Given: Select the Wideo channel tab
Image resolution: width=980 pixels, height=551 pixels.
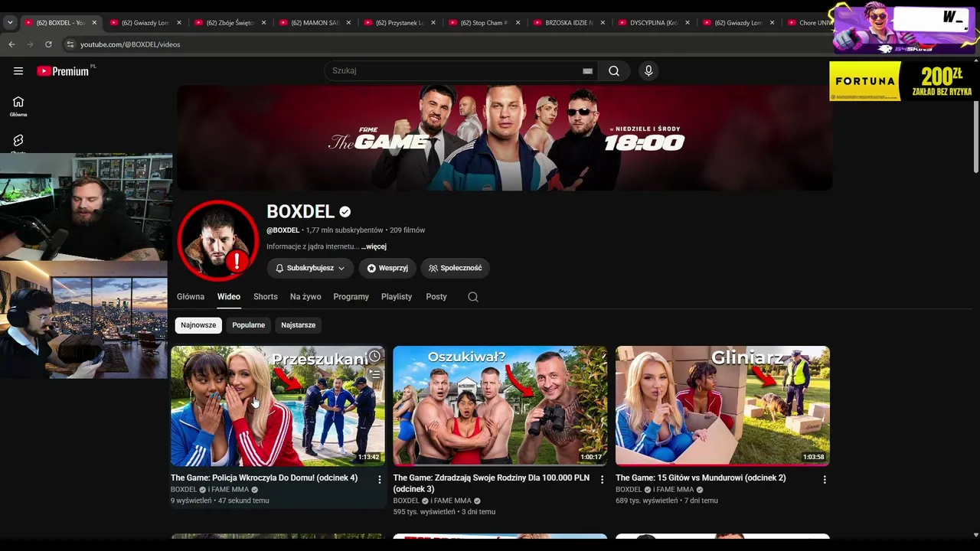Looking at the screenshot, I should pos(229,297).
